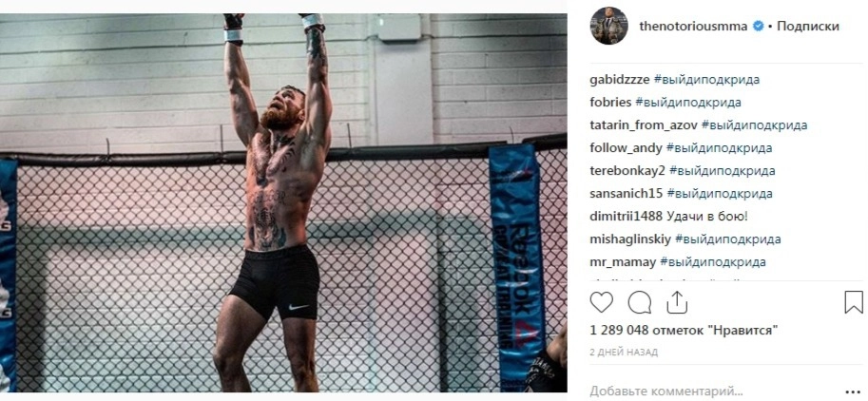
Task: Open thenotoriousmma profile avatar
Action: tap(608, 26)
